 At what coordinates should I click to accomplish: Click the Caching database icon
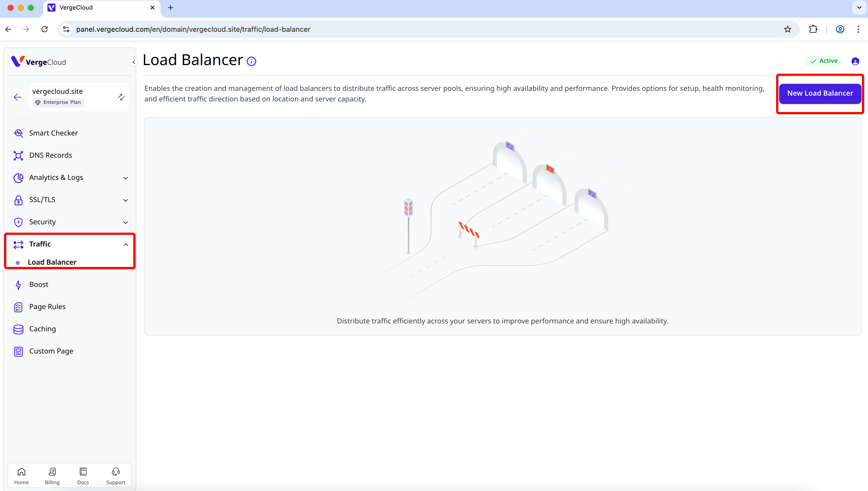coord(18,330)
